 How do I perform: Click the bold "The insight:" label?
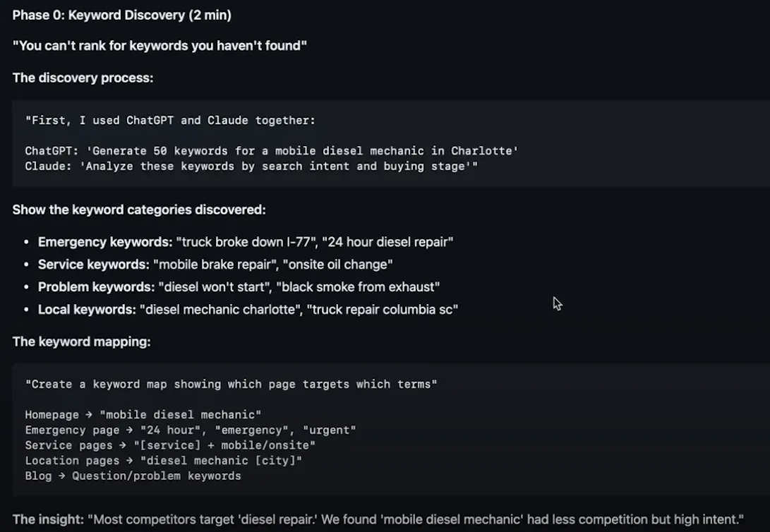(48, 520)
